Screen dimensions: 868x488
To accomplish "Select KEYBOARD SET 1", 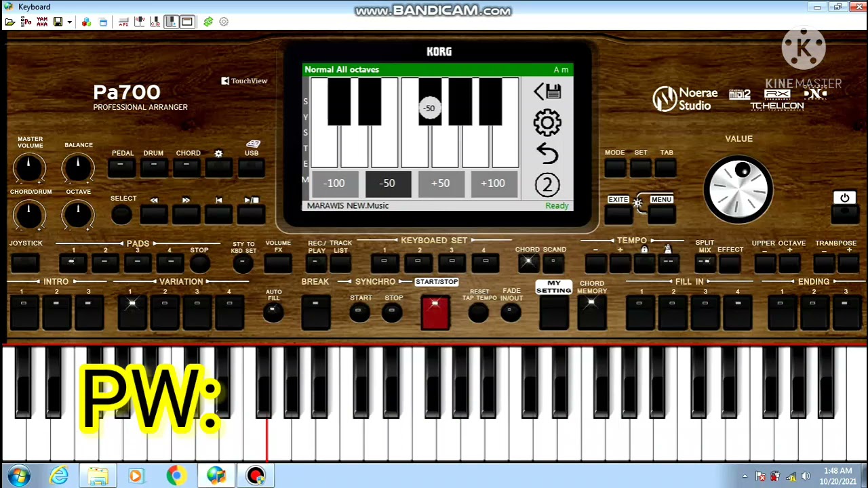I will pos(384,263).
